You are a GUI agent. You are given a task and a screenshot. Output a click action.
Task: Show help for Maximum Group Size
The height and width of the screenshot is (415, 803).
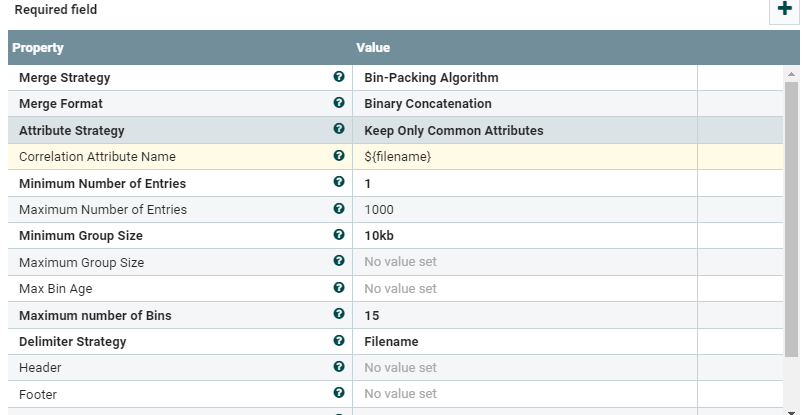pyautogui.click(x=339, y=262)
